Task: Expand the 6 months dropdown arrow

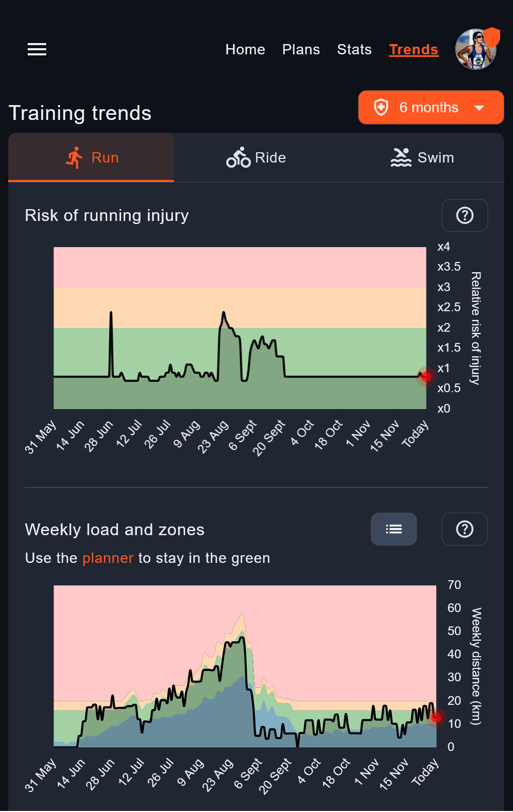Action: [x=479, y=108]
